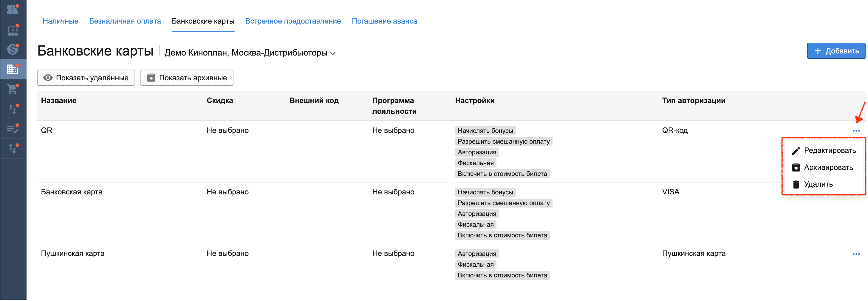Toggle Показать удалённые eye button

click(86, 78)
